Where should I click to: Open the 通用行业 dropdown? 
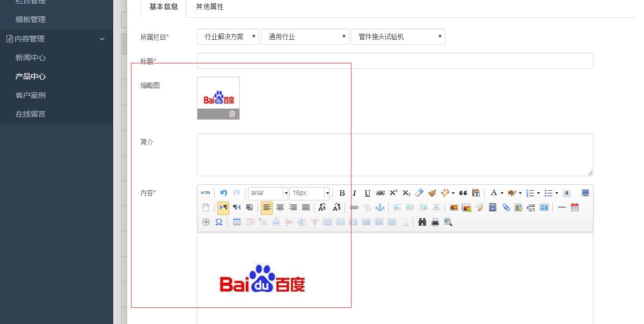point(305,37)
